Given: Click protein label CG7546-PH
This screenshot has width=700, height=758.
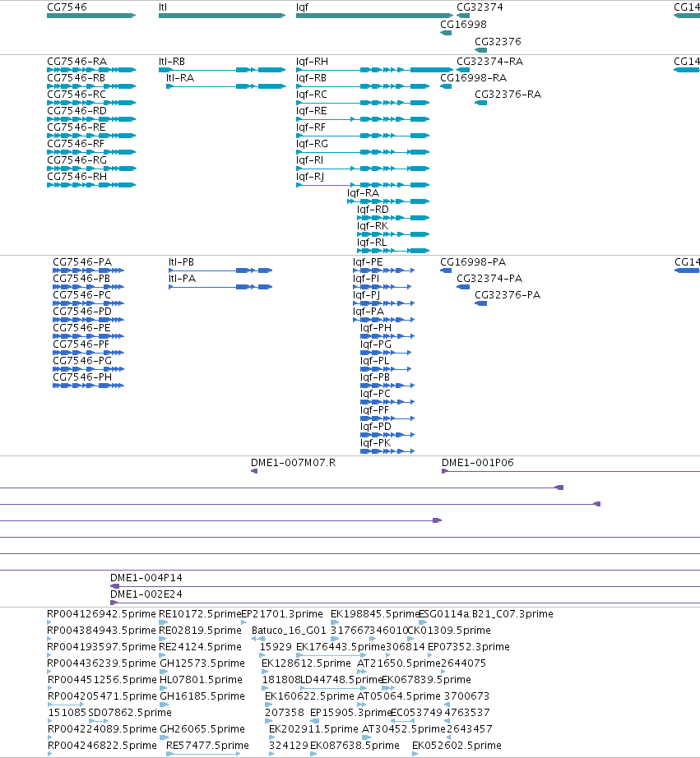Looking at the screenshot, I should pyautogui.click(x=82, y=377).
